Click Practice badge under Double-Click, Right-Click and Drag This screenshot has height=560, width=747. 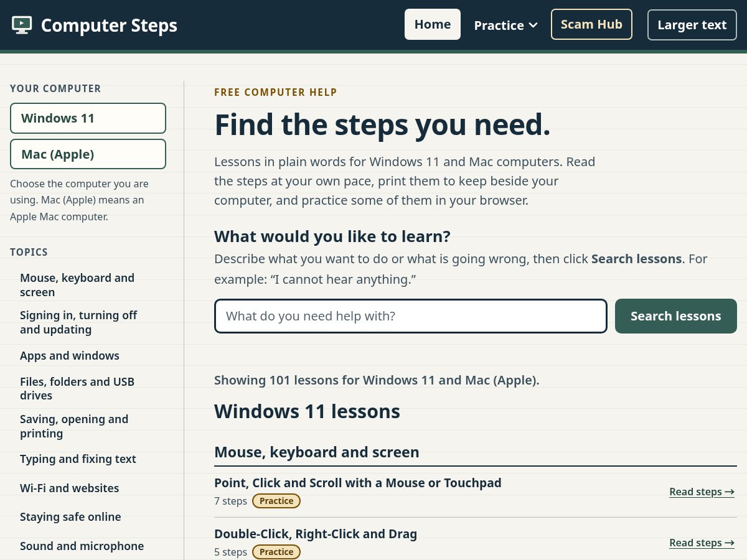point(276,552)
